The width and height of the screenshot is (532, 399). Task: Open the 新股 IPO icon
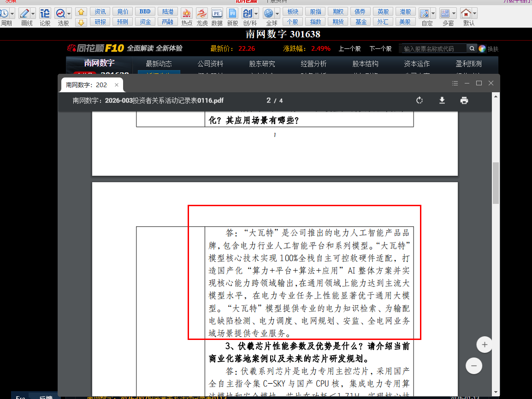(232, 13)
